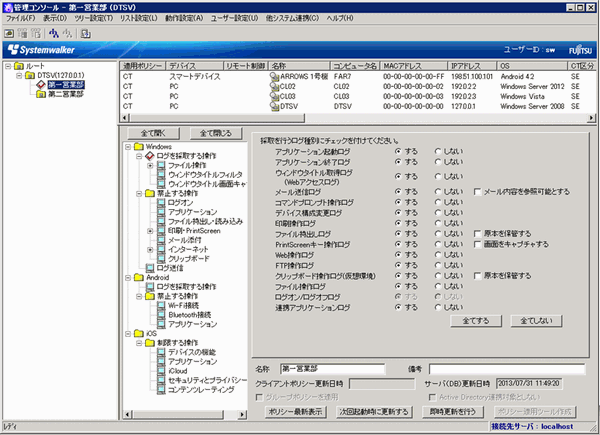Open the ツリー設定(T) menu
600x435 pixels.
tap(93, 18)
